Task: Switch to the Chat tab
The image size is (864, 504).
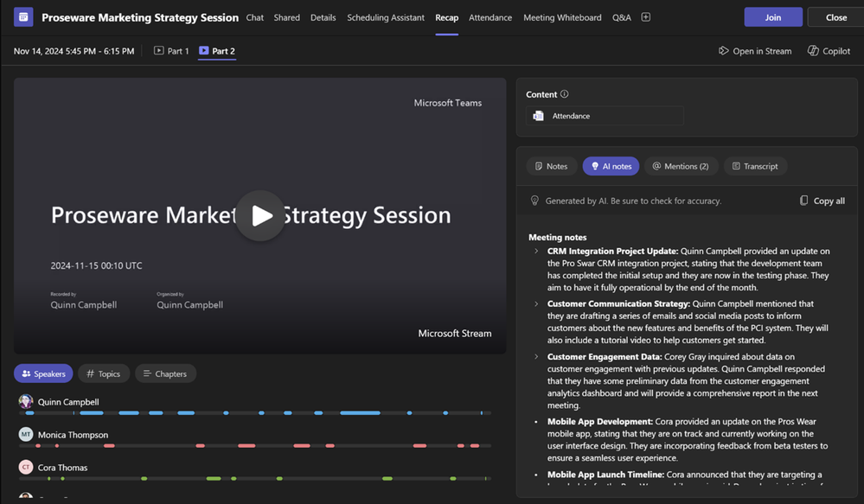Action: 254,17
